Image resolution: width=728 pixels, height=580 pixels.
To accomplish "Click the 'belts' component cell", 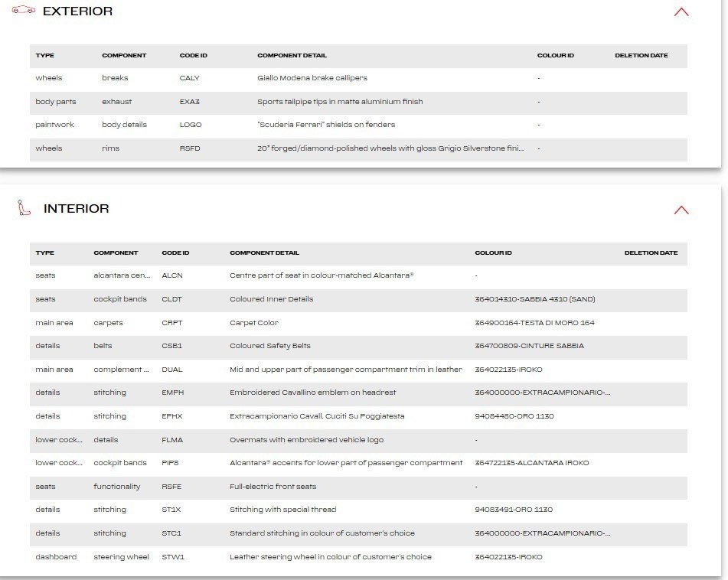I will tap(103, 346).
